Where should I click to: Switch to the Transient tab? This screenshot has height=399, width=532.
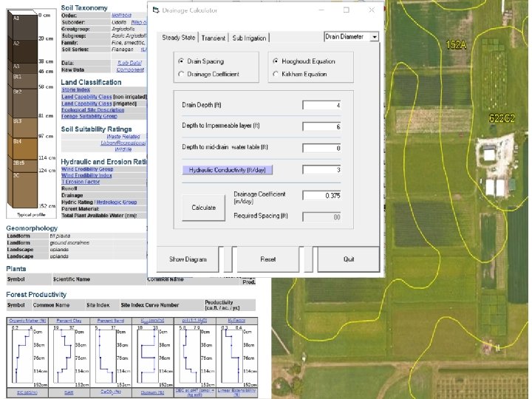(x=214, y=38)
